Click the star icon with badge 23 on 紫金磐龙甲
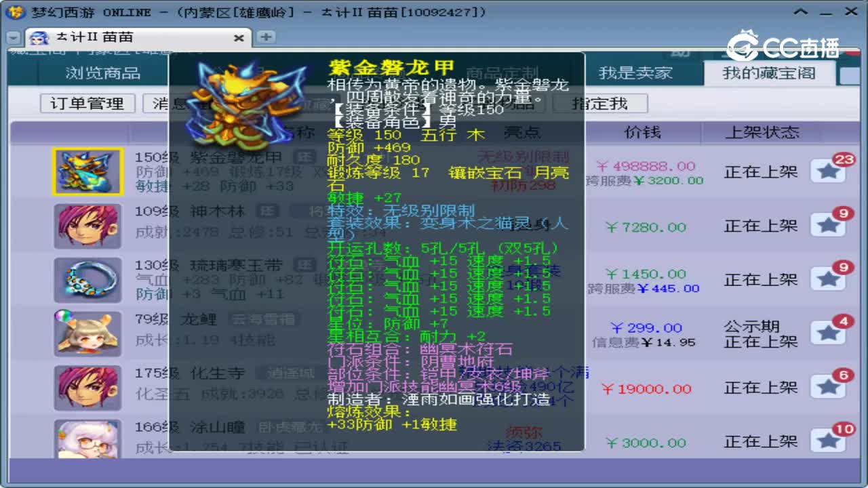 pyautogui.click(x=828, y=171)
